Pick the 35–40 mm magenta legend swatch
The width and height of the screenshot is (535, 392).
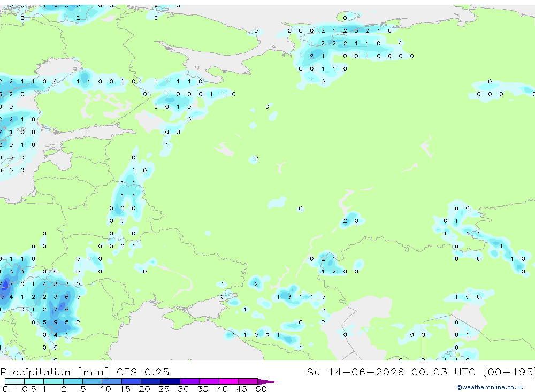coord(209,381)
